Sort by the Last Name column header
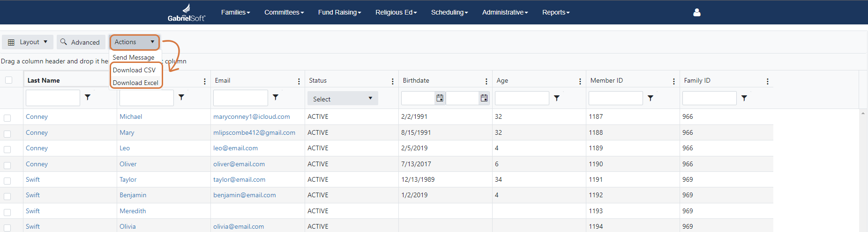The image size is (868, 232). (44, 80)
